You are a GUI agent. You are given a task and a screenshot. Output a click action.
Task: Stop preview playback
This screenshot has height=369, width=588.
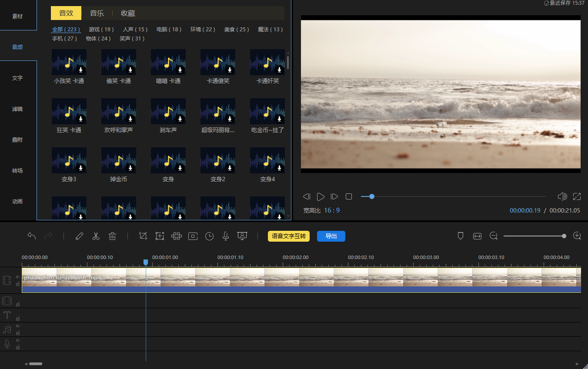tap(349, 196)
